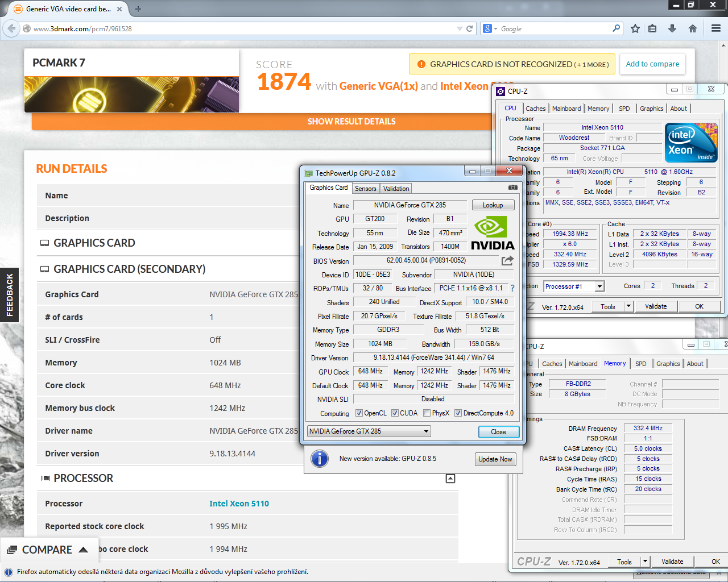Toggle the OpenCL checkbox
The height and width of the screenshot is (582, 728).
pyautogui.click(x=359, y=413)
